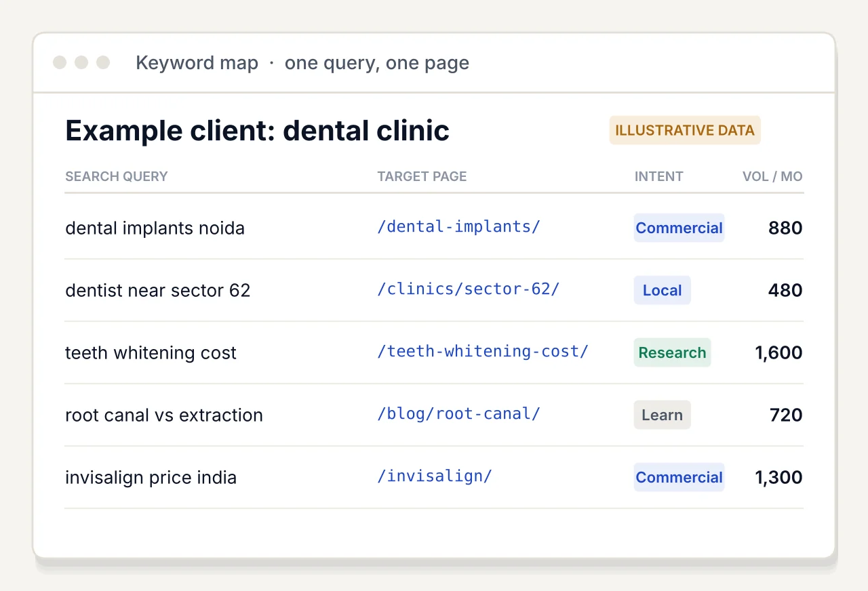Click the VOL / MO column header
Image resolution: width=868 pixels, height=591 pixels.
pos(772,176)
